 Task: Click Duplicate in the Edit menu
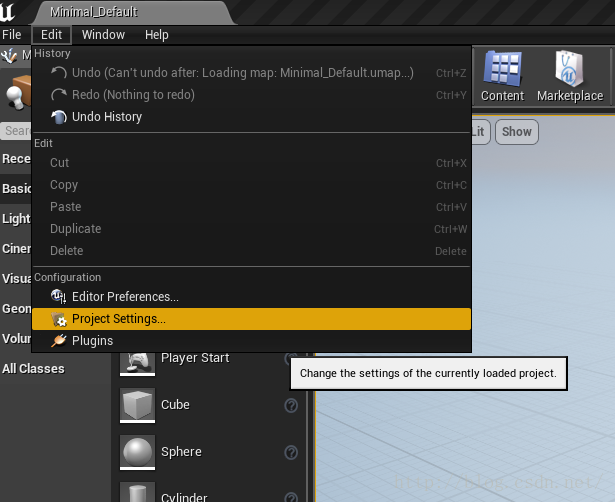[x=251, y=229]
